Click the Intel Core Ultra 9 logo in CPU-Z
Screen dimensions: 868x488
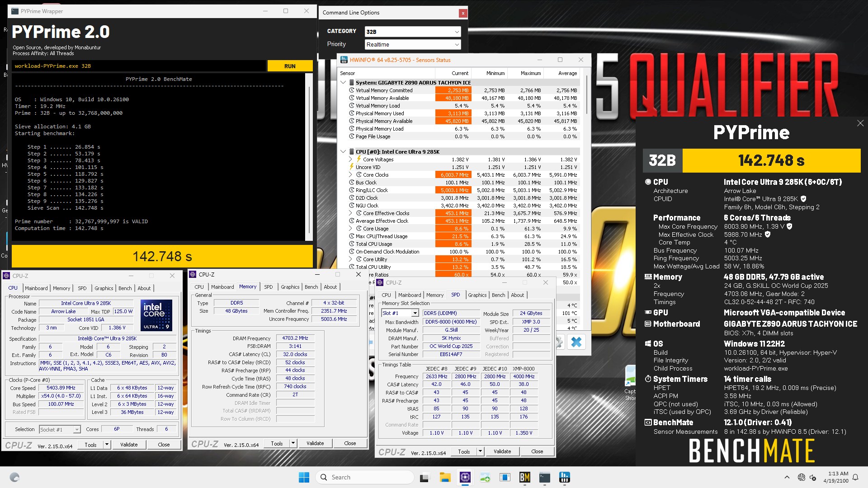coord(156,315)
